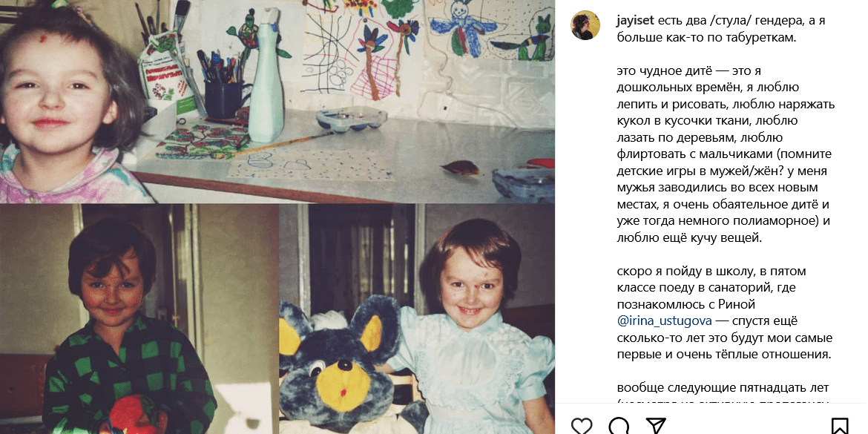Select photo of child in light blue dress
The image size is (868, 434).
pyautogui.click(x=418, y=319)
